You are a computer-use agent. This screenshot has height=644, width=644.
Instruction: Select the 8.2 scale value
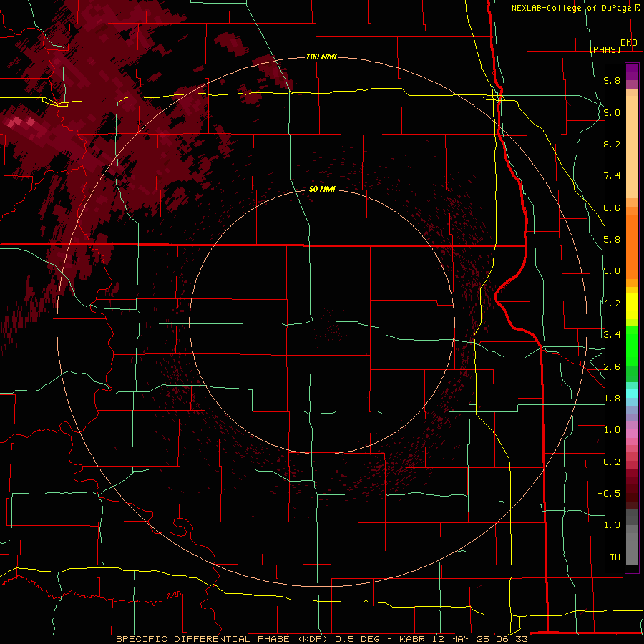point(612,144)
